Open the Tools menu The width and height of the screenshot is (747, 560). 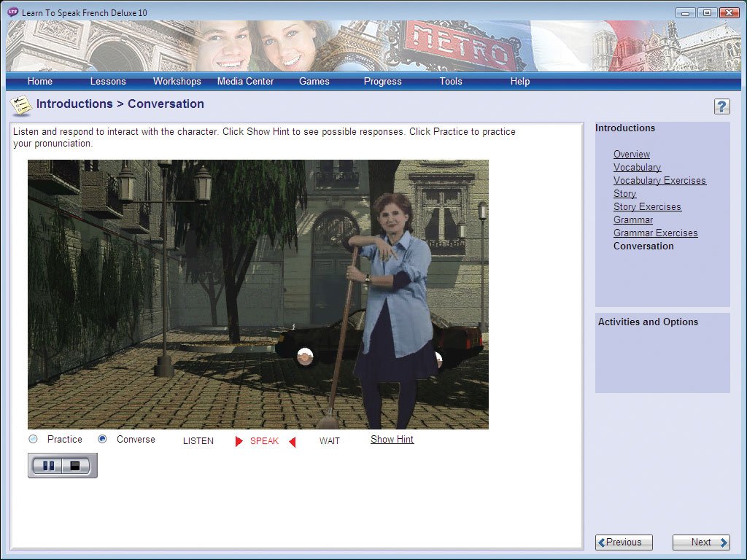click(x=451, y=81)
